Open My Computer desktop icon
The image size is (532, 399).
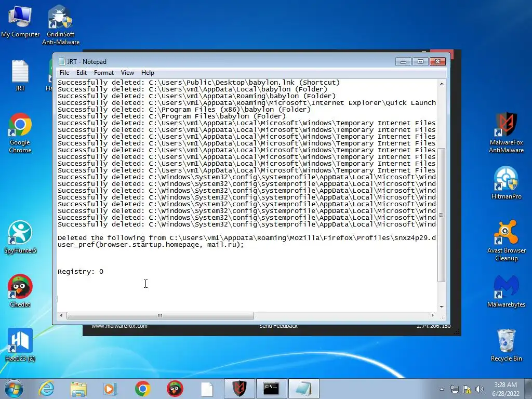[20, 21]
